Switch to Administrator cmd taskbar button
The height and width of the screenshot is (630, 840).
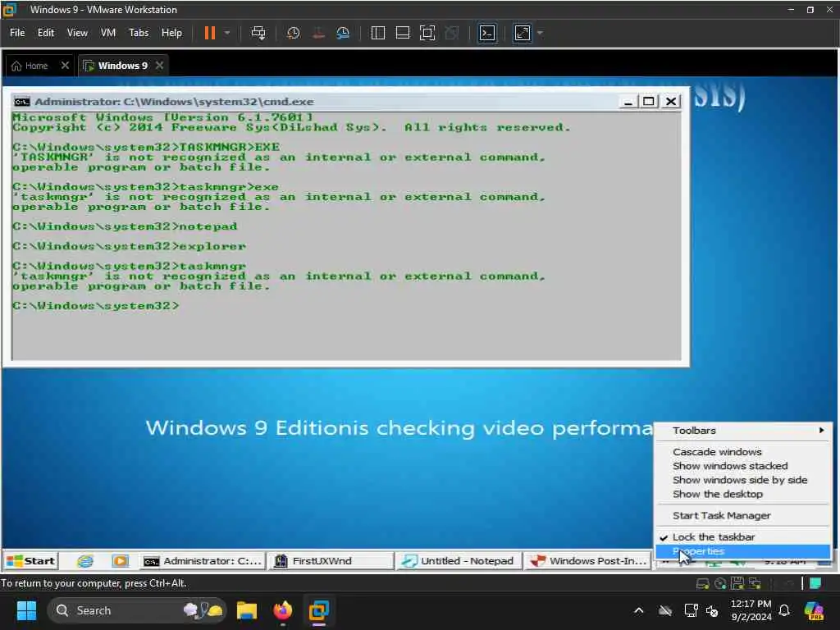(203, 561)
